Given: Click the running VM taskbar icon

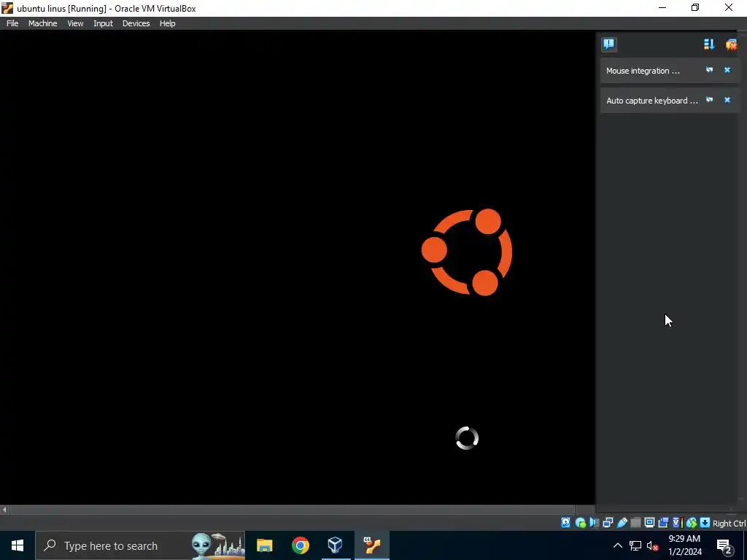Looking at the screenshot, I should tap(371, 545).
